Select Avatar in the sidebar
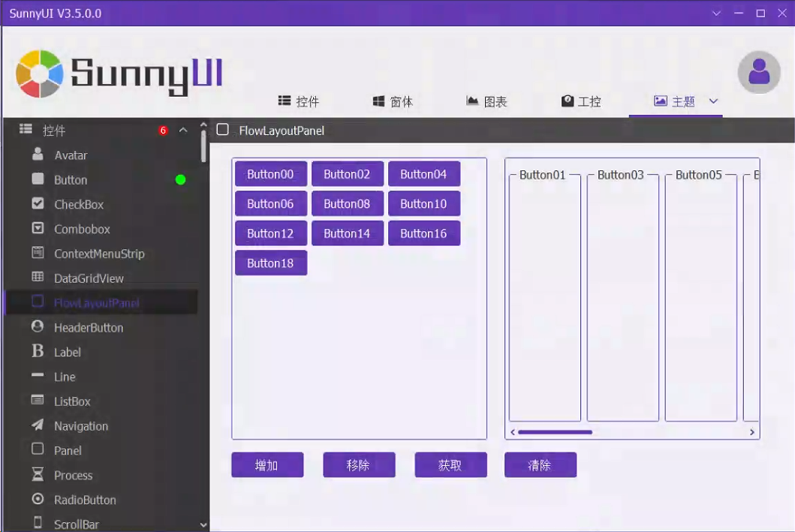 pos(101,155)
